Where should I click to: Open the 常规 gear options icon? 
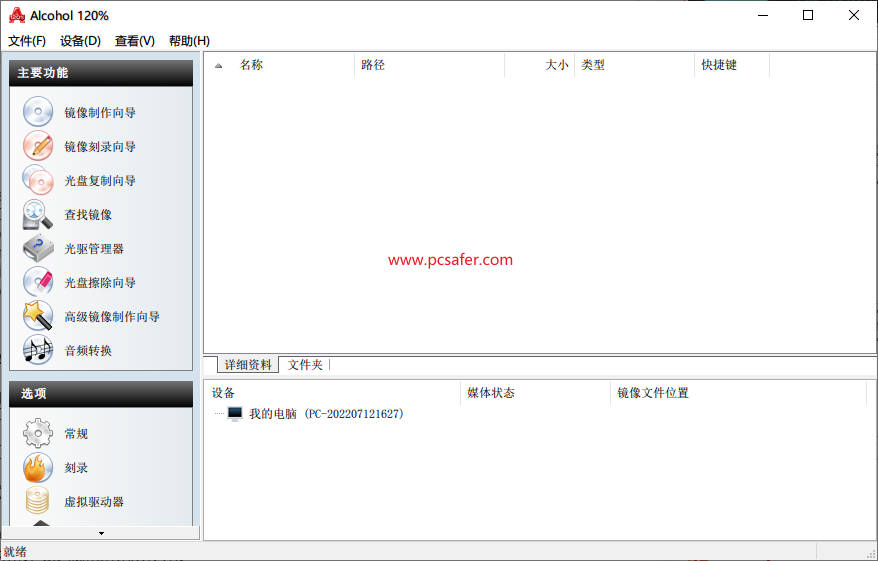[x=38, y=433]
